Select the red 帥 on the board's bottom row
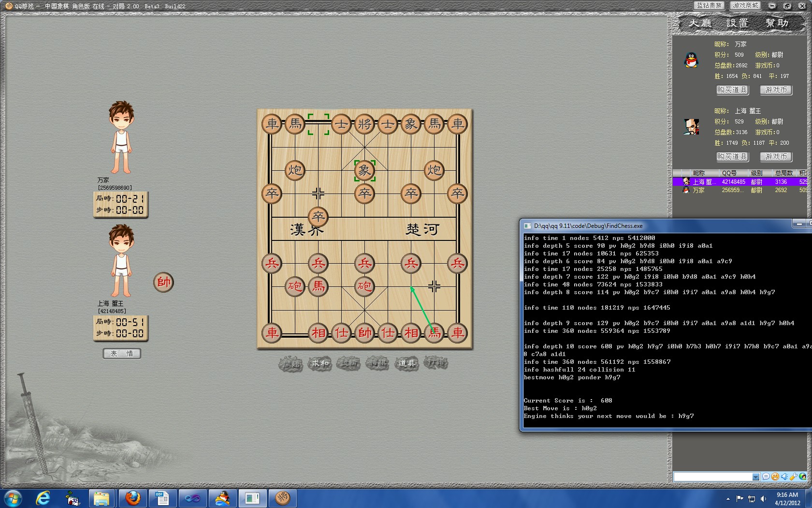Screen dimensions: 812x508 365,333
